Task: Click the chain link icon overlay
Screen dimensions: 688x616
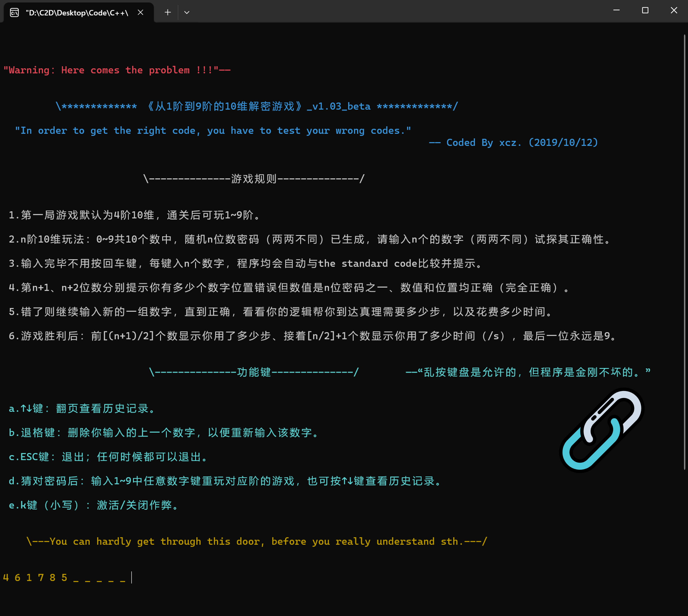Action: pos(602,430)
